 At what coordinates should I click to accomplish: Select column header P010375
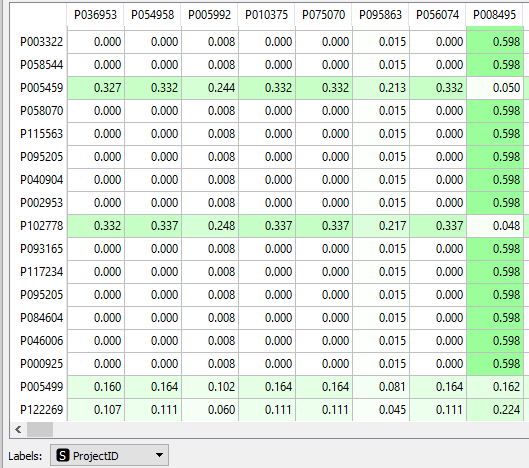tap(267, 15)
